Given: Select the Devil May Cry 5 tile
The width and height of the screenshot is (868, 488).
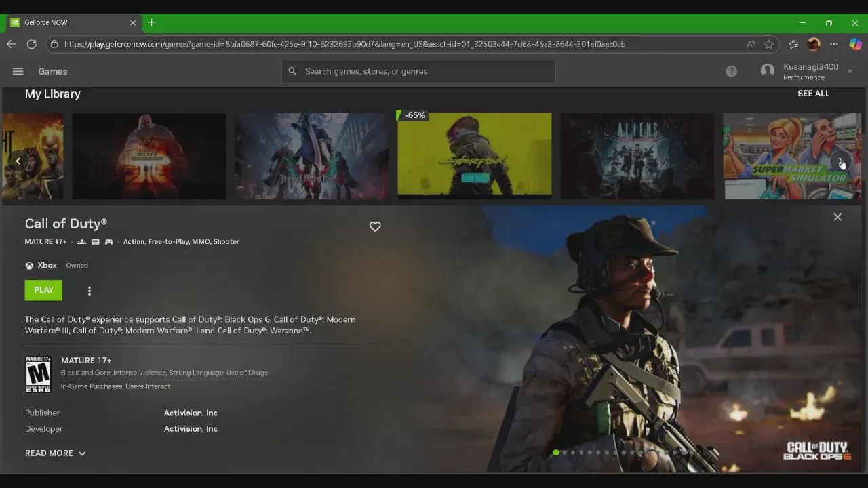Looking at the screenshot, I should [x=312, y=156].
